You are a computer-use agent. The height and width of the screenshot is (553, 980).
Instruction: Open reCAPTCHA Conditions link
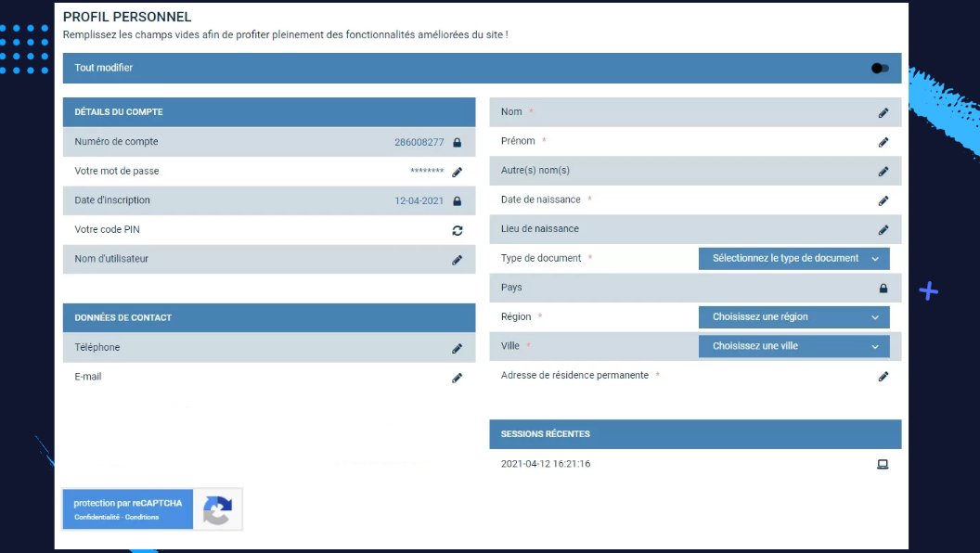tap(142, 517)
